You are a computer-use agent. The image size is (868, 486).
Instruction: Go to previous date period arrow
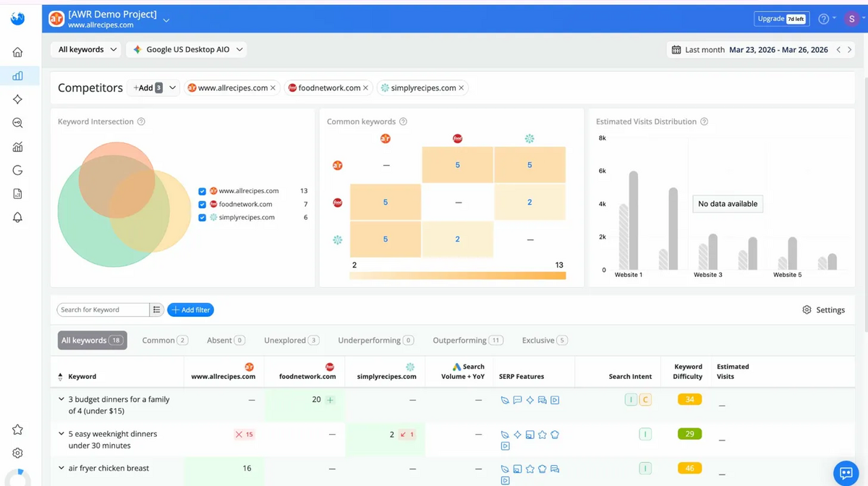(838, 50)
